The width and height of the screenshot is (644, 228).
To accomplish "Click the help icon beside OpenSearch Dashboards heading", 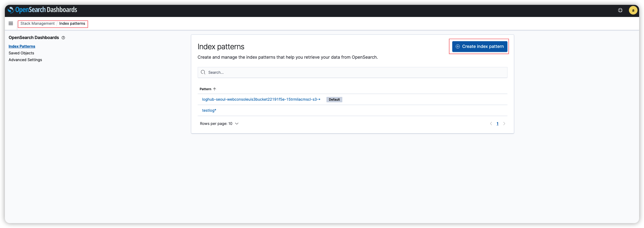I will (63, 38).
